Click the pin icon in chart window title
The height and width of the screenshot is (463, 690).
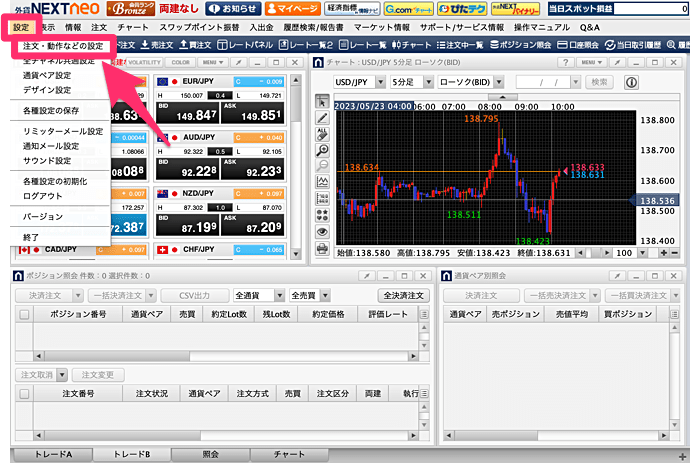(617, 62)
